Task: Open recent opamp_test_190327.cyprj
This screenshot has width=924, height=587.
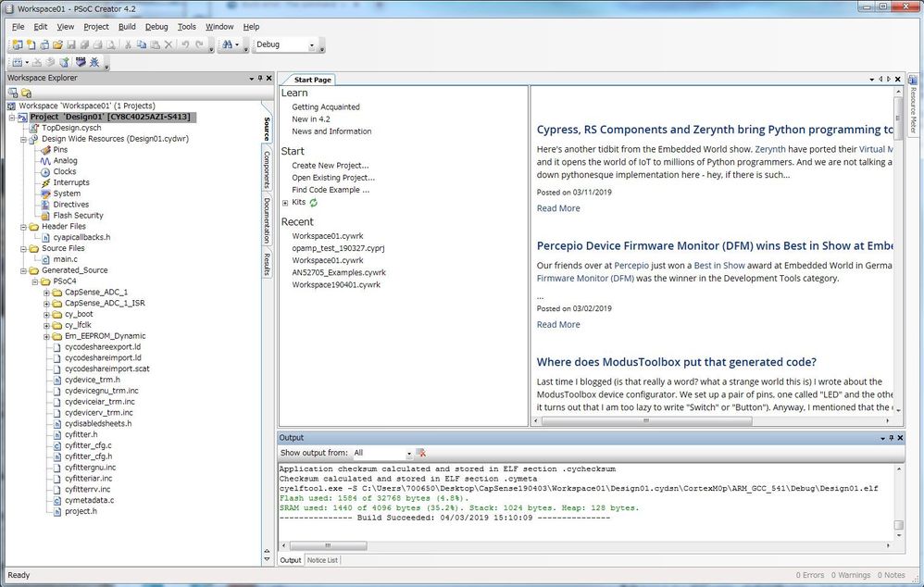Action: point(338,248)
